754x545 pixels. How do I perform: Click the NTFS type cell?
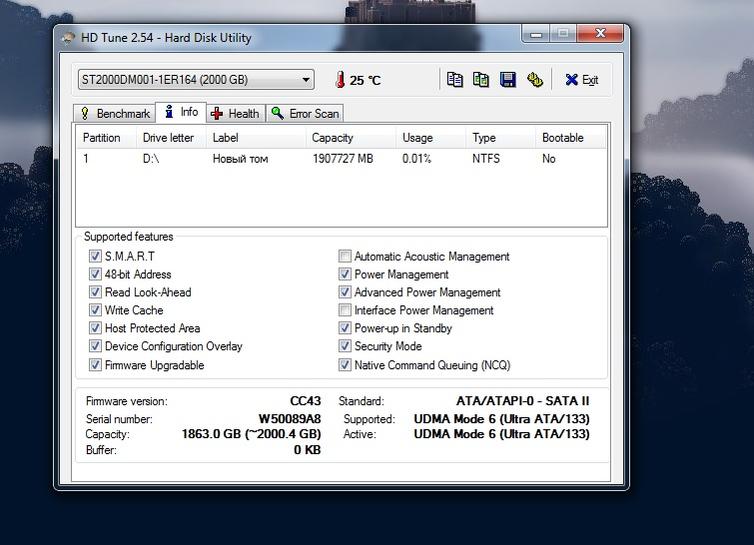point(486,159)
